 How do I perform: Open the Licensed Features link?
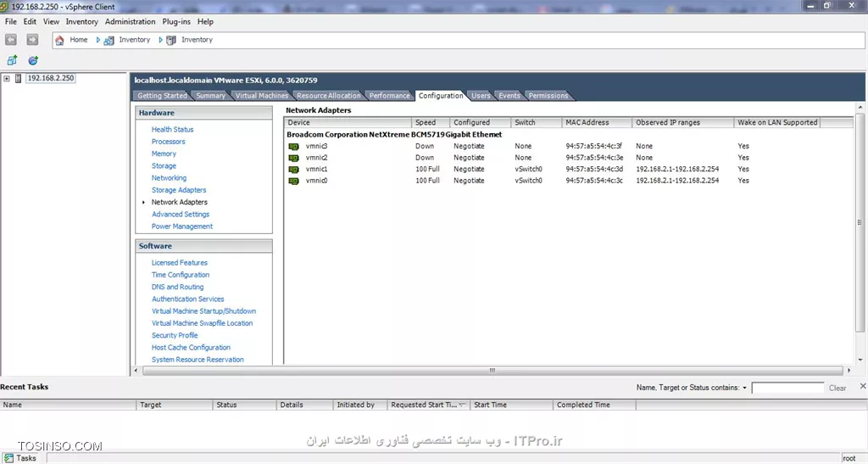[180, 263]
